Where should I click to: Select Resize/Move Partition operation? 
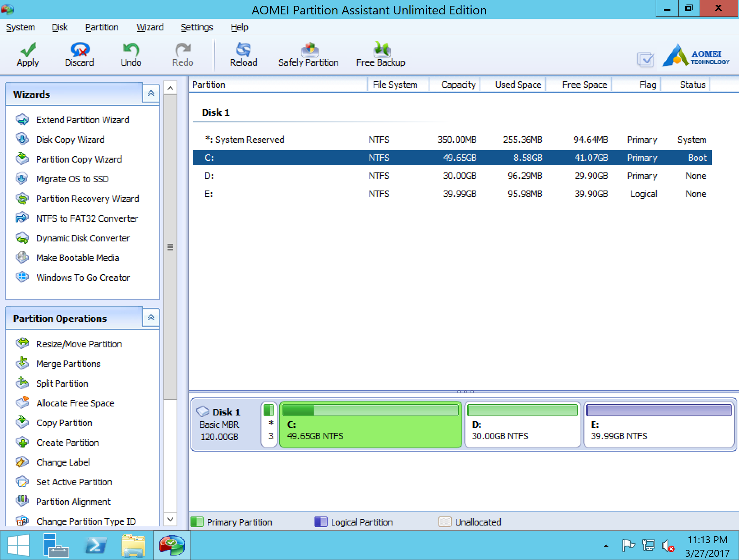point(79,344)
